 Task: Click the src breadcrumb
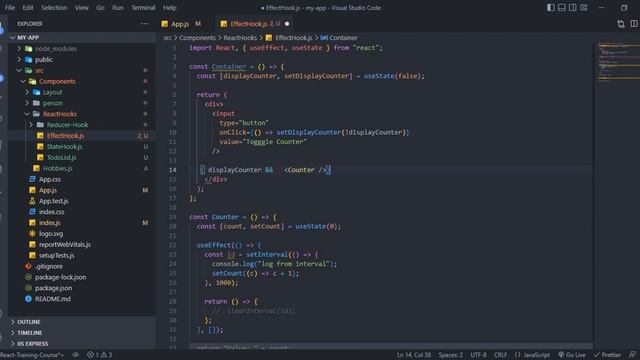tap(167, 38)
